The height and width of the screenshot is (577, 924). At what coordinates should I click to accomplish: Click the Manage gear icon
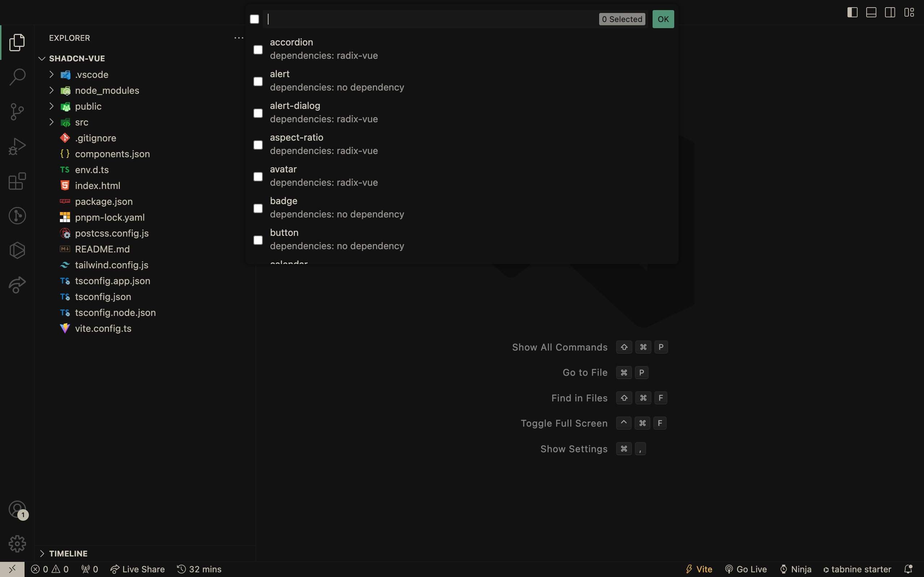click(x=17, y=543)
